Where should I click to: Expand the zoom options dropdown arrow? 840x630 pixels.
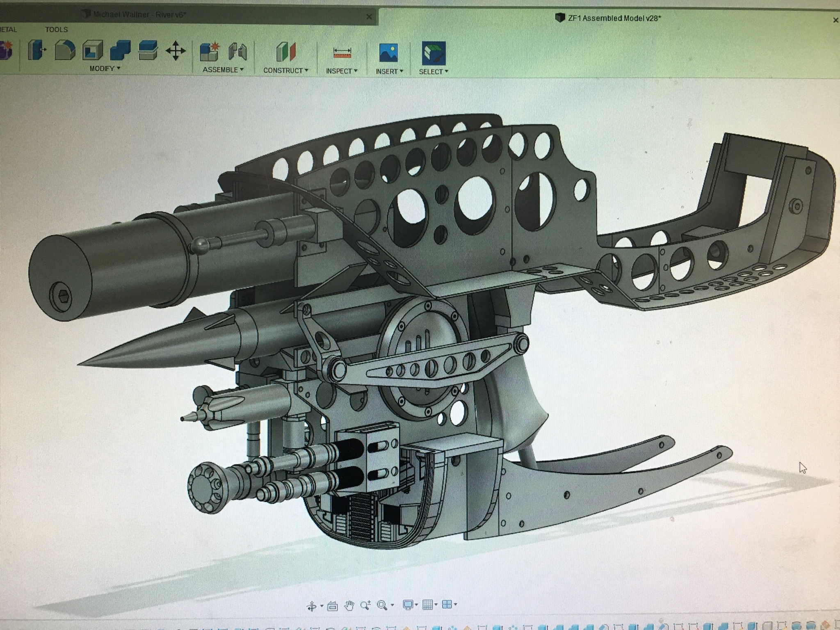(x=393, y=605)
